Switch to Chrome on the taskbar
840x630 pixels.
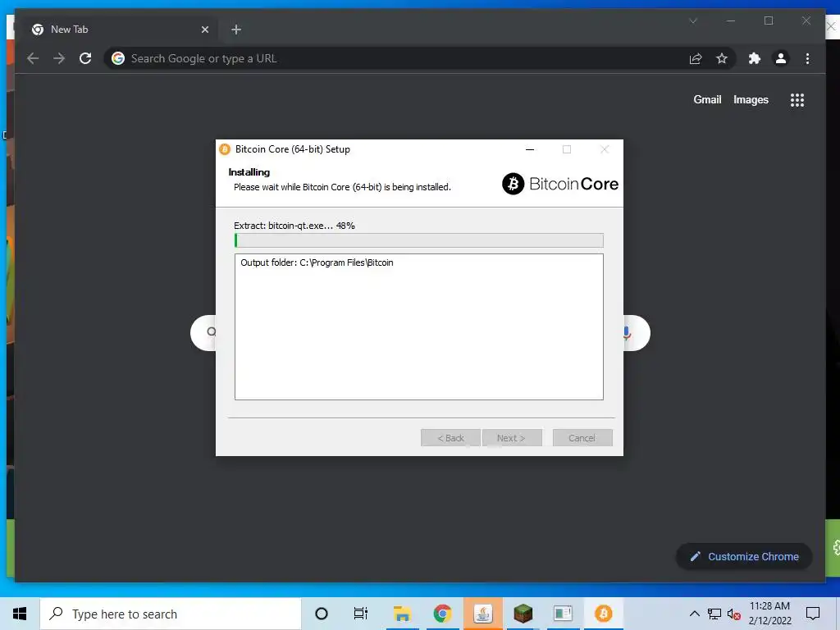(x=442, y=614)
